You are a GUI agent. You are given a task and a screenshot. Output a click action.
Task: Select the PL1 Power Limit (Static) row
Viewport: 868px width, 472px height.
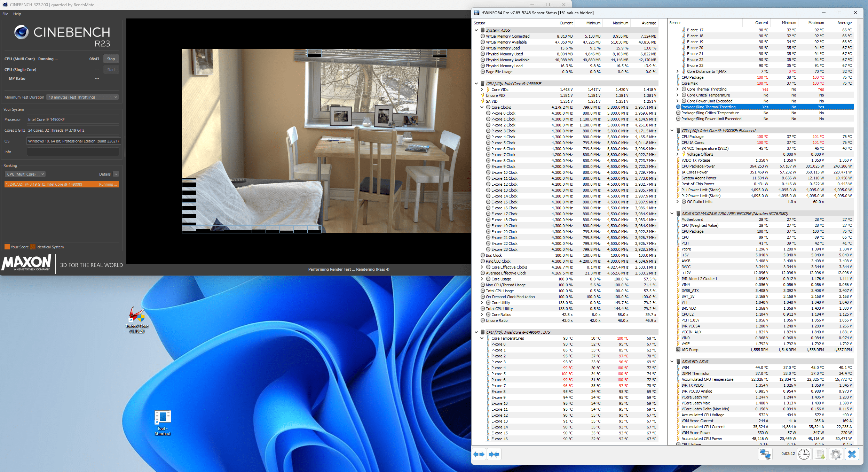[x=765, y=190]
